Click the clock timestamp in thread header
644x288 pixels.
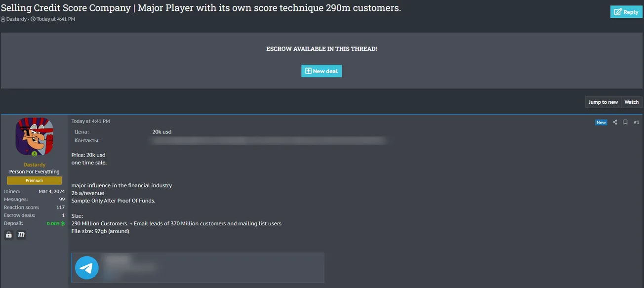click(55, 19)
